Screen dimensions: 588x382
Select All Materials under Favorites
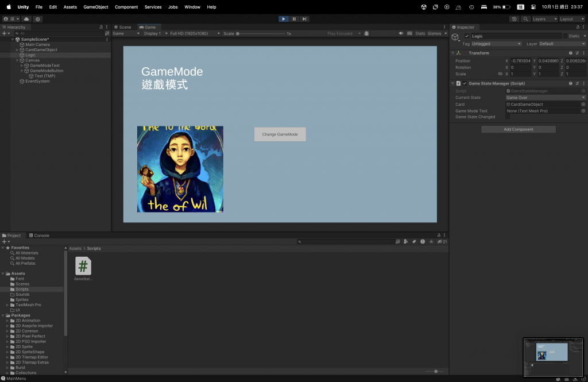[26, 253]
